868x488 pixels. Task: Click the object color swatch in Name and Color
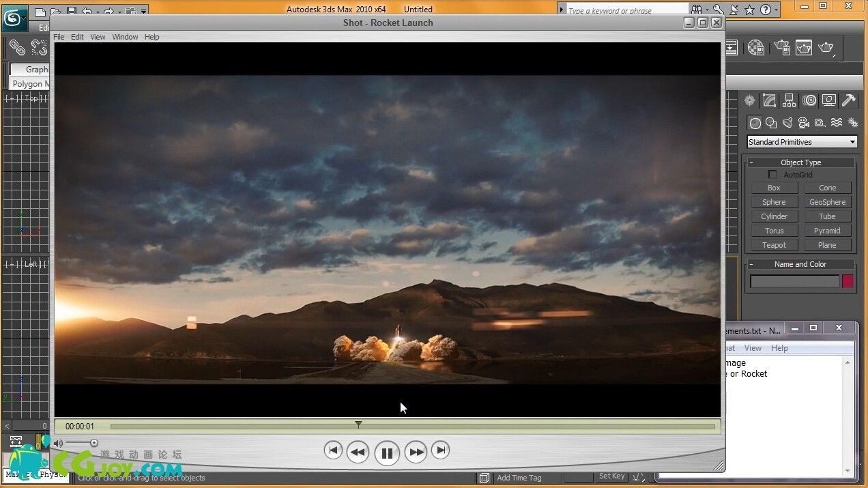tap(848, 281)
